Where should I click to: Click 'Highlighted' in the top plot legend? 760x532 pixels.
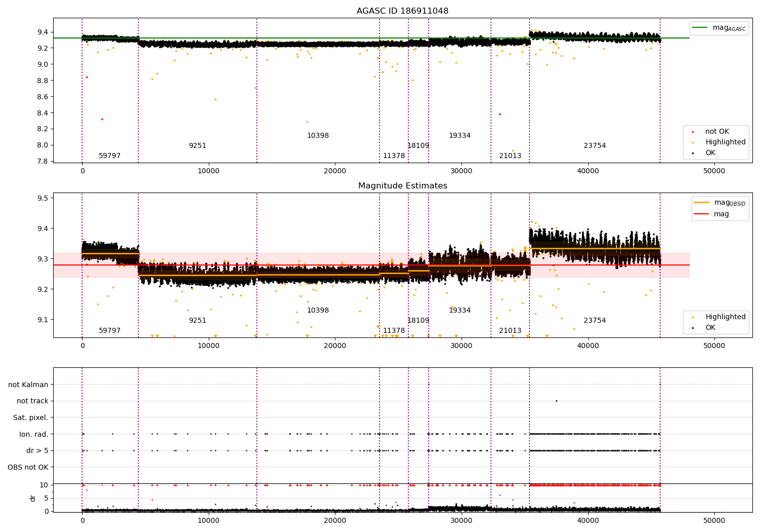[x=726, y=142]
